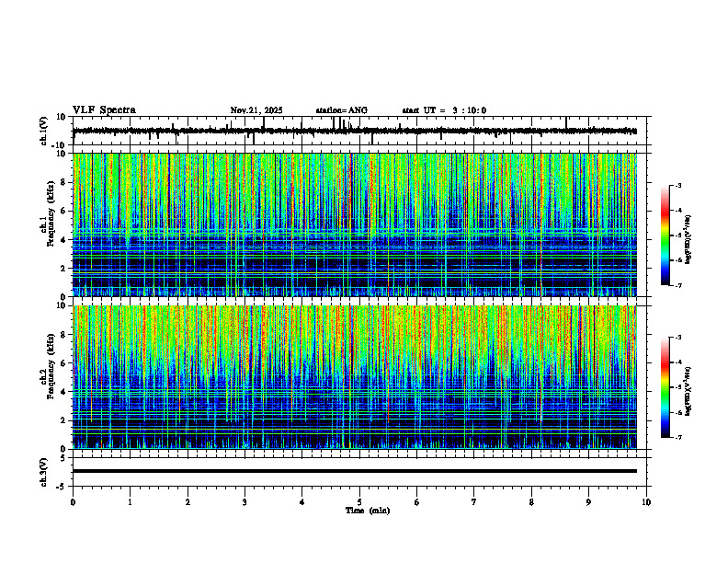The image size is (728, 563).
Task: Click the log(PSD) label beside ch.1 color bar
Action: click(688, 240)
